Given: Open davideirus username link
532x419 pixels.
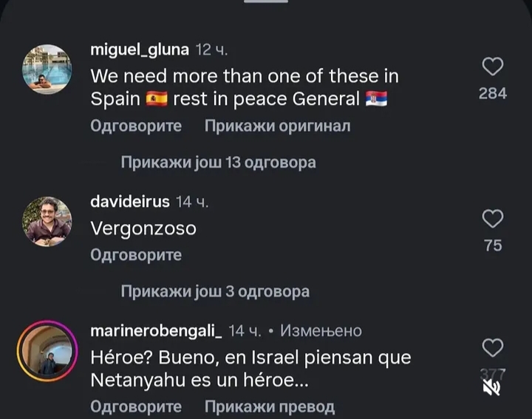Looking at the screenshot, I should pyautogui.click(x=130, y=202).
